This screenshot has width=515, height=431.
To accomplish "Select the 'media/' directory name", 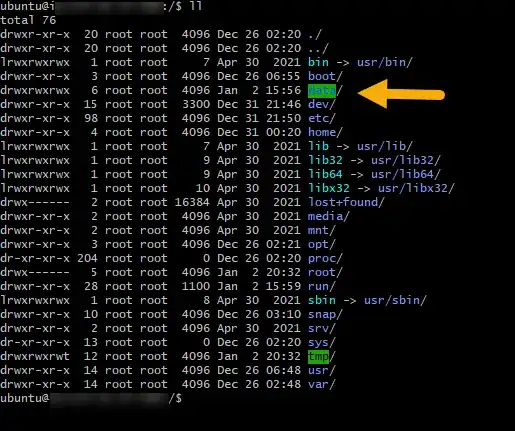I will point(328,216).
